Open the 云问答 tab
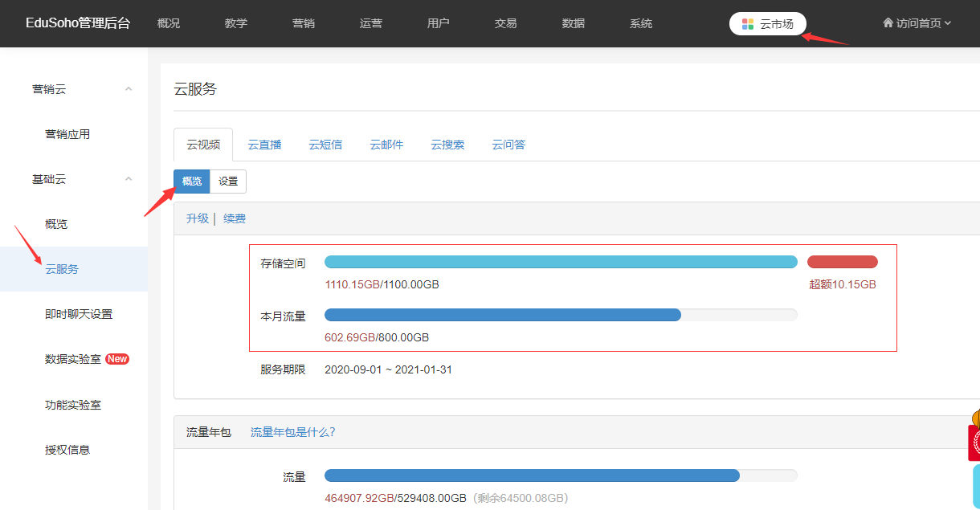The height and width of the screenshot is (510, 980). tap(508, 145)
